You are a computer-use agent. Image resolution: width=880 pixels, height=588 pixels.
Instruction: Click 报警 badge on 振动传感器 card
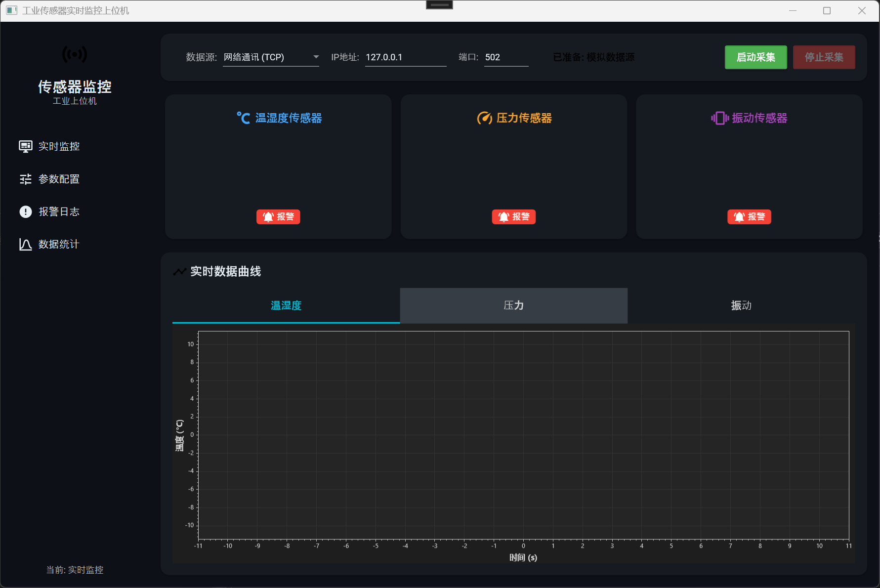tap(750, 217)
